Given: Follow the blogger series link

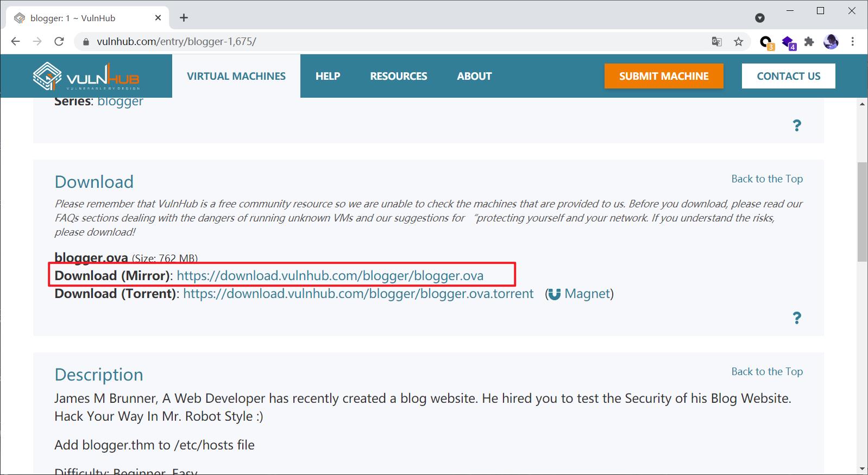Looking at the screenshot, I should click(120, 101).
